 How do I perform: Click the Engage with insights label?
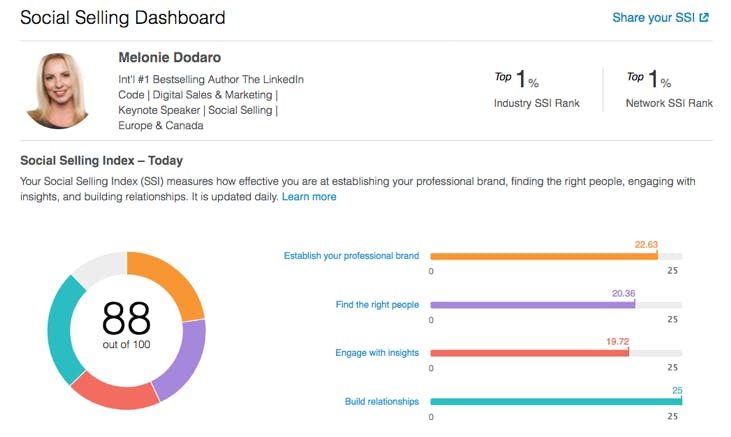pos(377,353)
